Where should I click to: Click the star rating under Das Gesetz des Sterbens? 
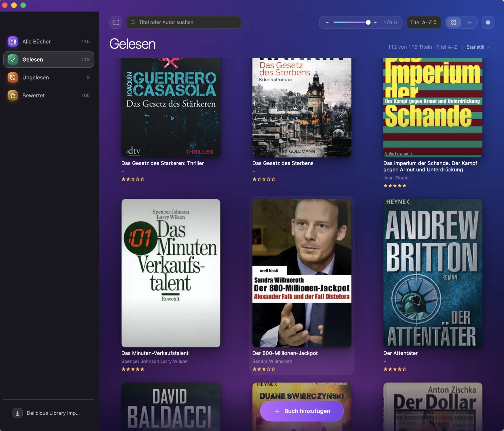(x=264, y=179)
